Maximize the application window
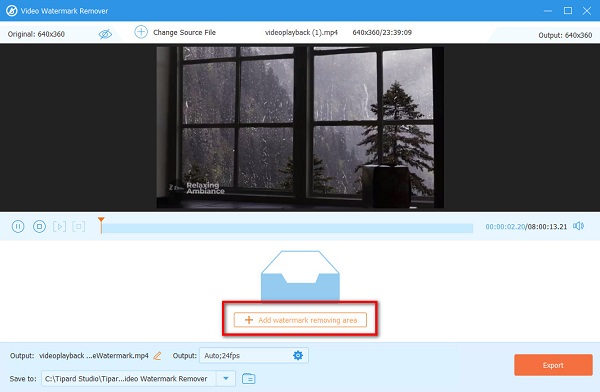Viewport: 600px width, 392px height. point(568,11)
